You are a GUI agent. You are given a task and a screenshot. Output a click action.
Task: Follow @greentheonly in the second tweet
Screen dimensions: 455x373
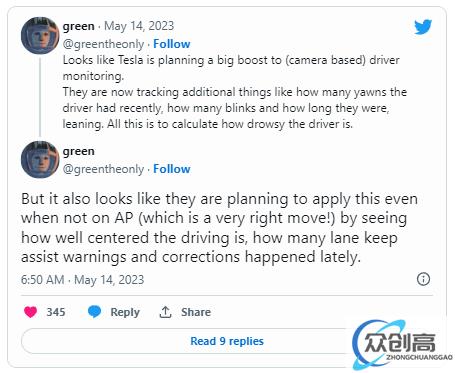pyautogui.click(x=172, y=169)
